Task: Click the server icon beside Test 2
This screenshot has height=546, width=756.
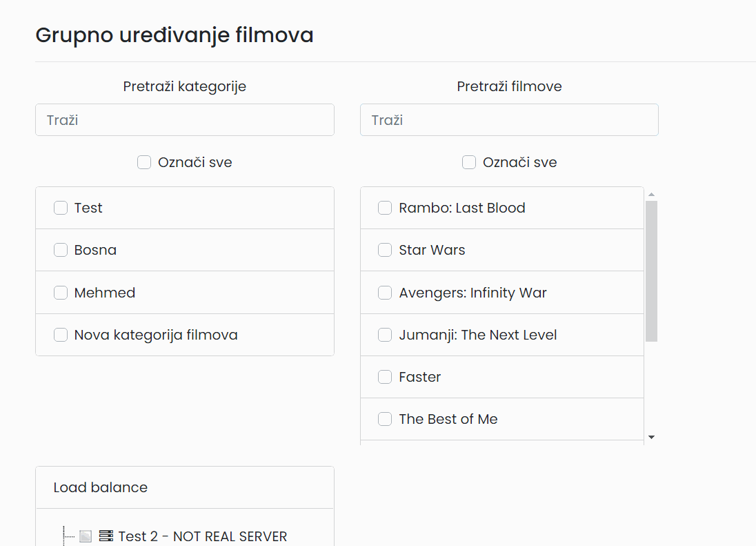Action: [106, 536]
